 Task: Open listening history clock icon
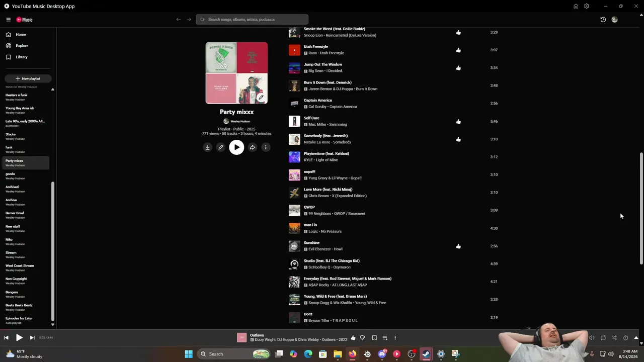tap(603, 20)
